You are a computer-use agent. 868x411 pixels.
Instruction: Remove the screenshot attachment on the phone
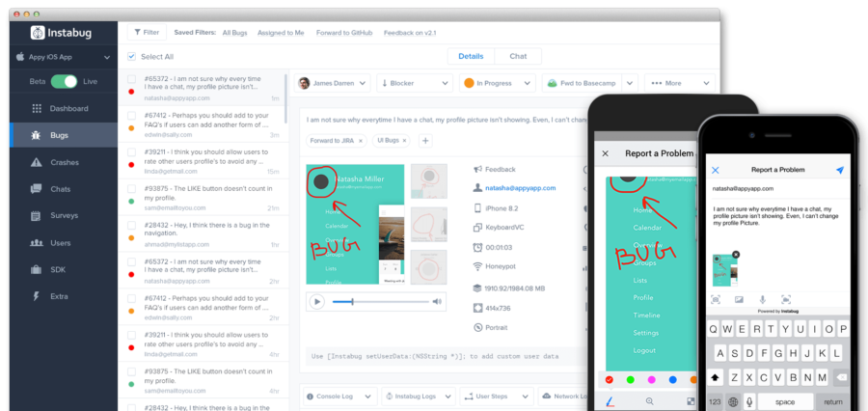[x=736, y=255]
